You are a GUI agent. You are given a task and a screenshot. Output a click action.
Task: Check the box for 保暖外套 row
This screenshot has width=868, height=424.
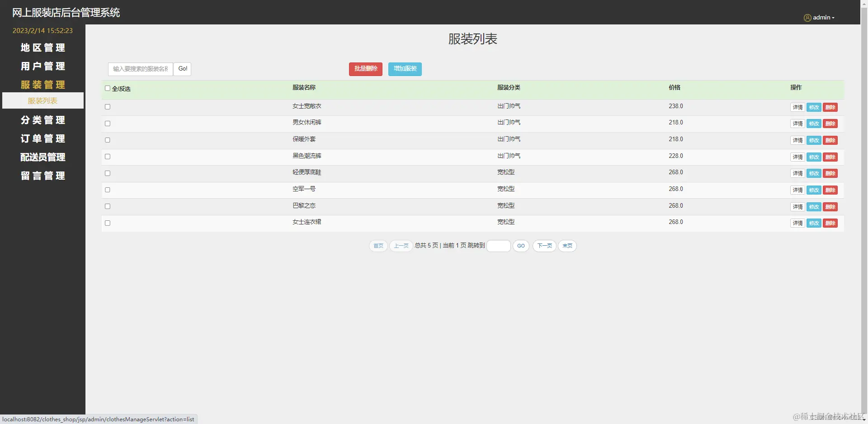[x=108, y=140]
